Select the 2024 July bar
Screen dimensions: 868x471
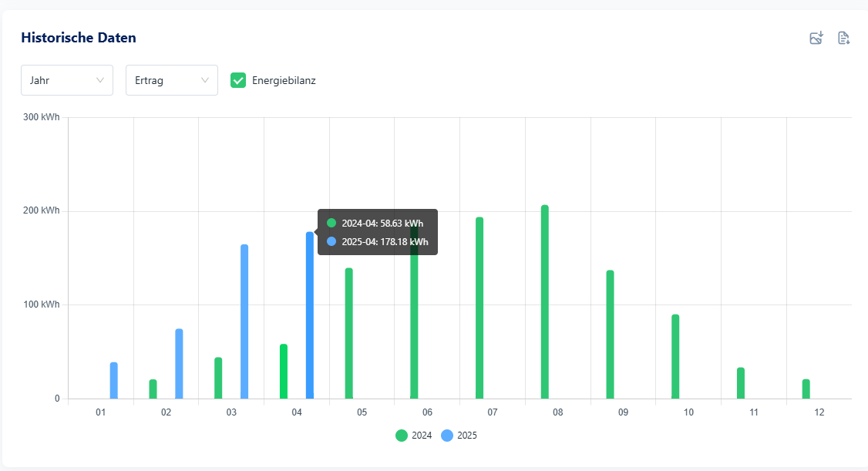(x=479, y=308)
